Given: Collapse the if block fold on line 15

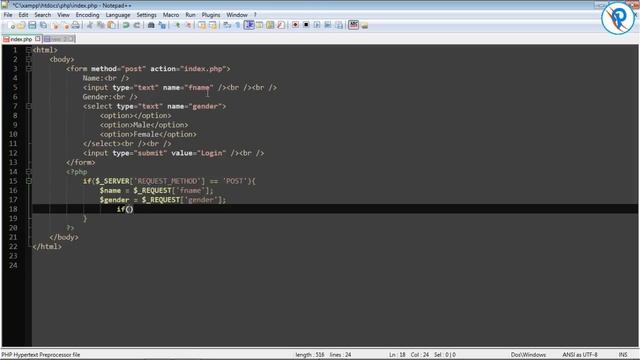Looking at the screenshot, I should pos(29,181).
